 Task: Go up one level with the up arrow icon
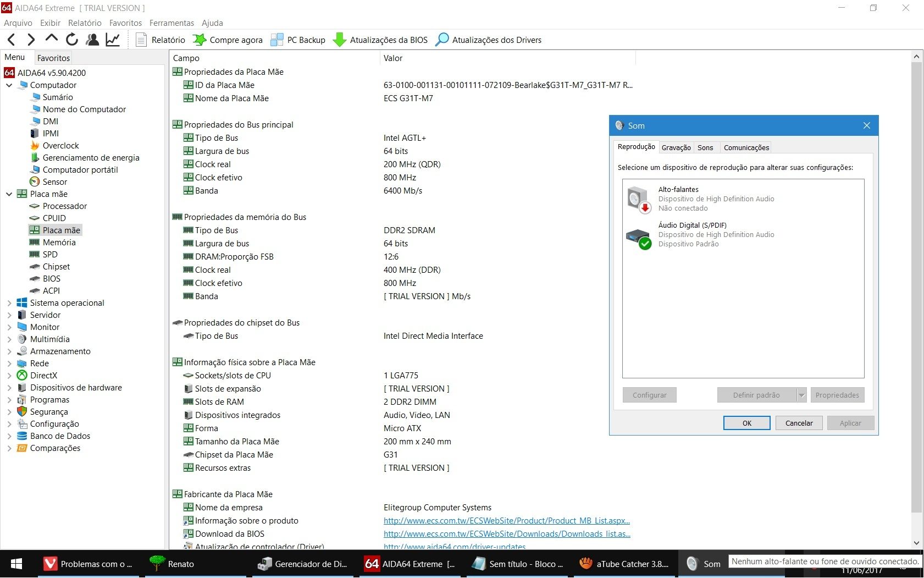pyautogui.click(x=51, y=38)
